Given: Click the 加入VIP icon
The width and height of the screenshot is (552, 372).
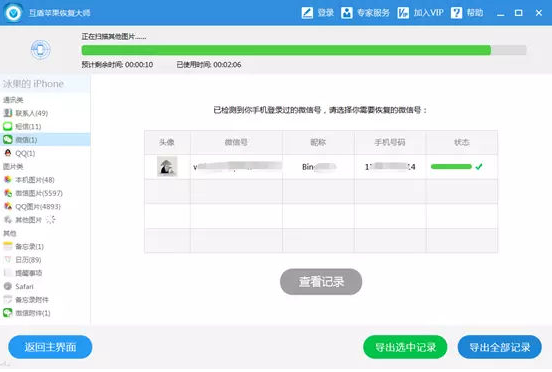Looking at the screenshot, I should 403,13.
